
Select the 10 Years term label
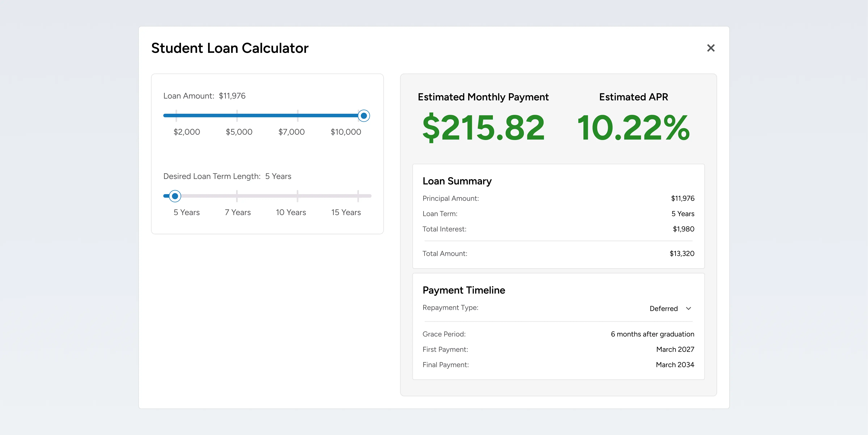click(x=291, y=212)
